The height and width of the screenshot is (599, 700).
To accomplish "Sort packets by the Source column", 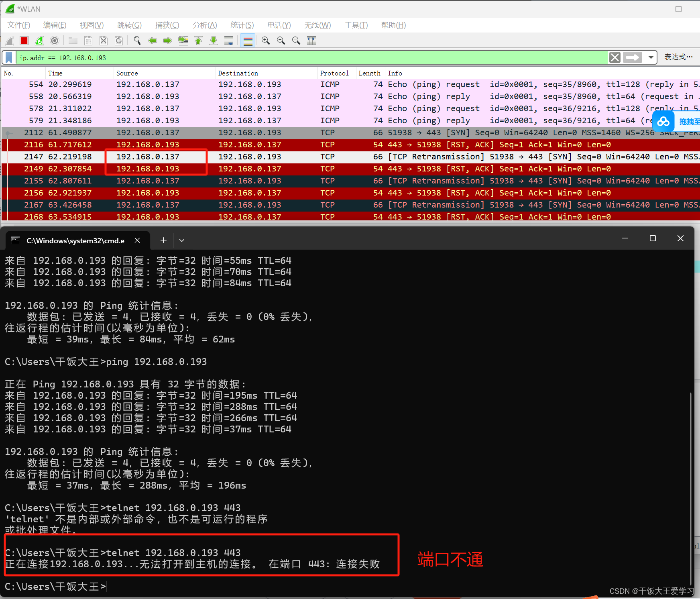I will (165, 73).
